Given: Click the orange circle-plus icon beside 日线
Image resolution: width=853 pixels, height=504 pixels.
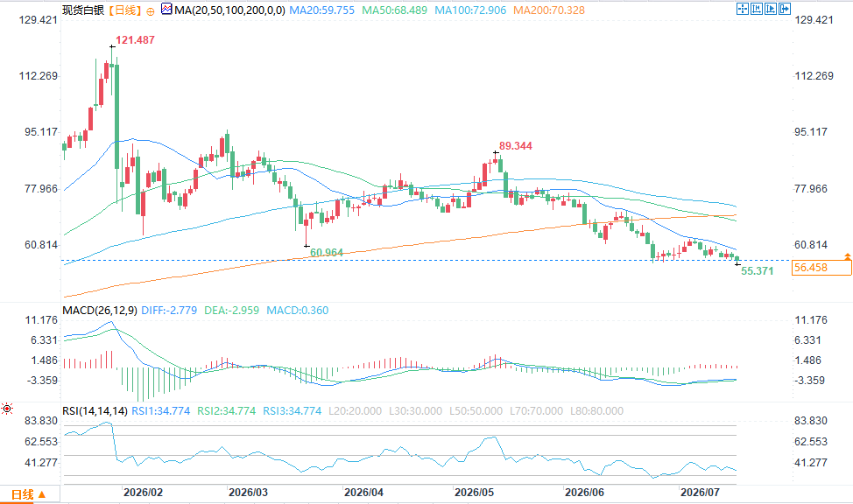Looking at the screenshot, I should (151, 11).
